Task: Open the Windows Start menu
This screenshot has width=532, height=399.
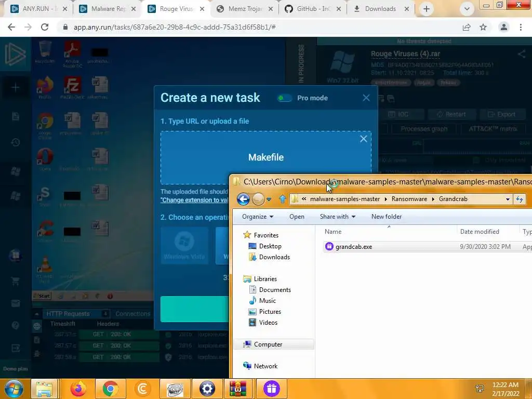Action: coord(14,389)
